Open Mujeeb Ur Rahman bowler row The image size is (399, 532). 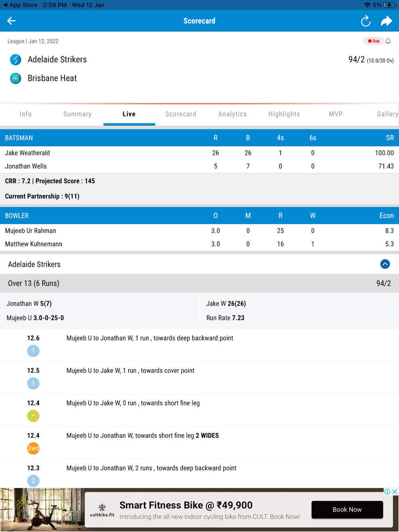[199, 231]
